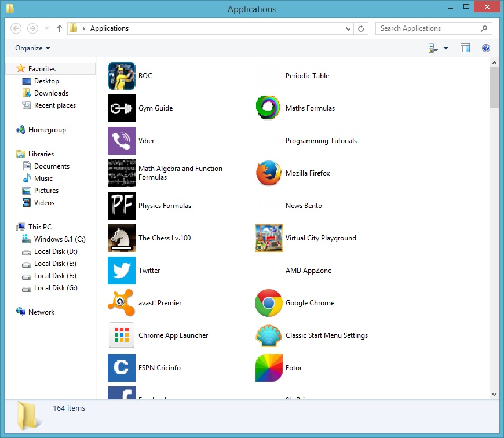Viewport: 504px width, 438px height.
Task: Select the ESPN Cricinfo icon
Action: [122, 368]
